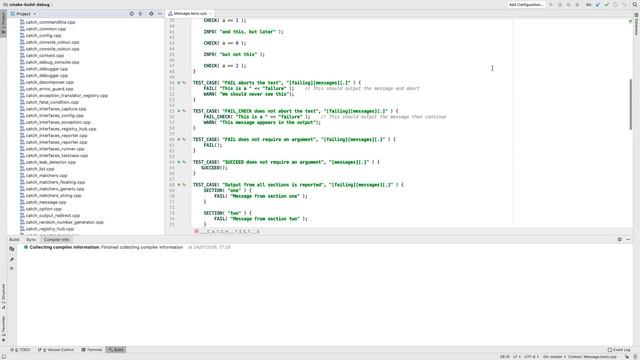Click the UTF-8 encoding selector in status bar
The width and height of the screenshot is (640, 360).
531,357
